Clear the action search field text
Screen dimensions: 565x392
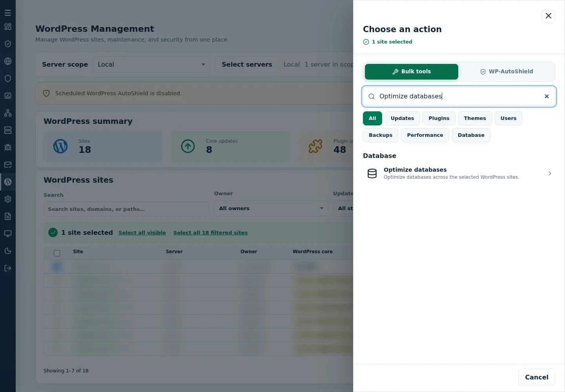pos(547,96)
